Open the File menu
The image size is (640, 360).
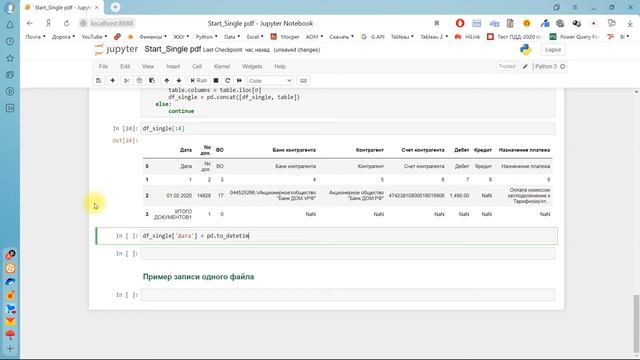[103, 66]
